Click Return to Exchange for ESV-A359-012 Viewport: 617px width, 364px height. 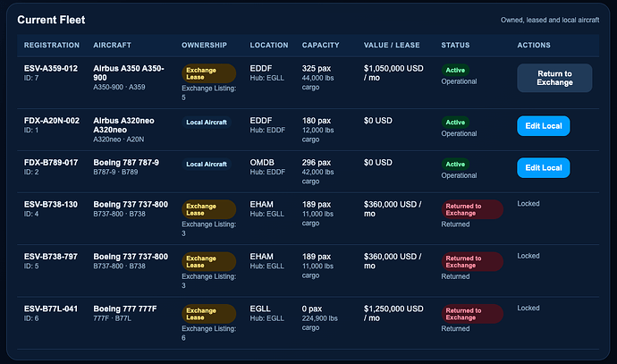(x=554, y=78)
